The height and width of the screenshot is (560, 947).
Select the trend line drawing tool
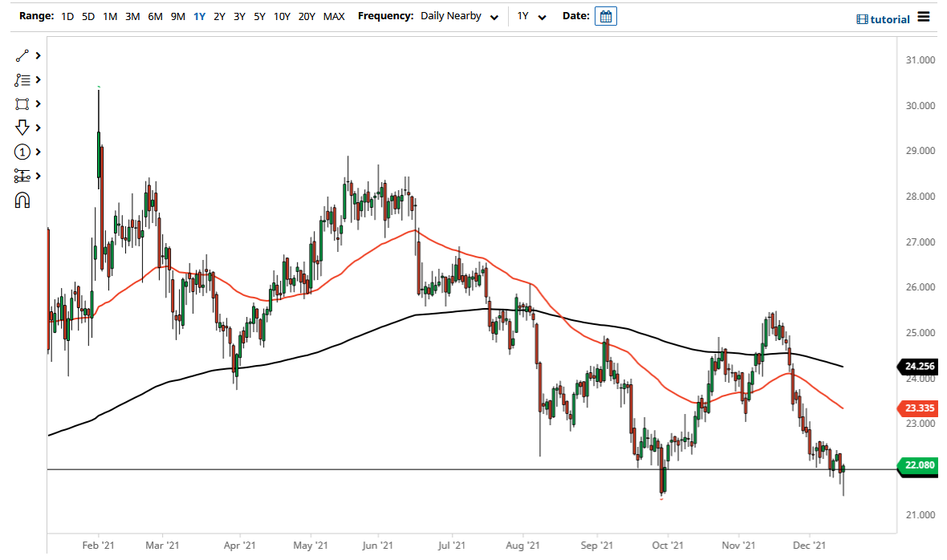coord(22,55)
